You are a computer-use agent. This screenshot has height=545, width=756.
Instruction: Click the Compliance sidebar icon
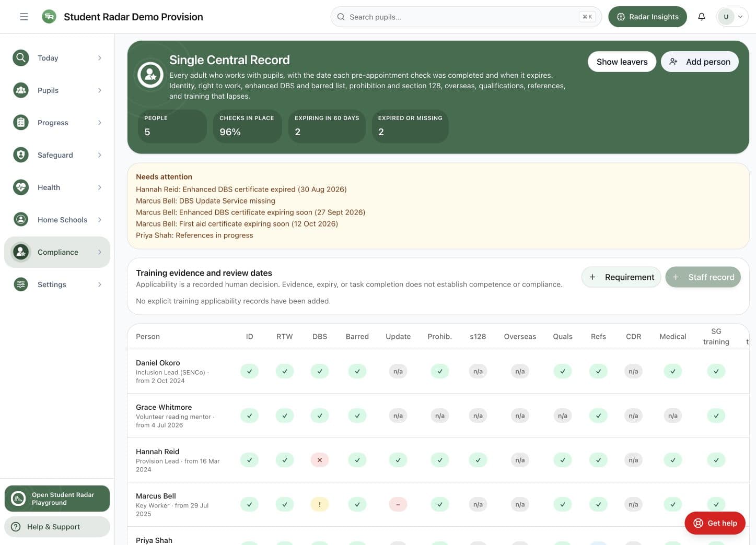(21, 252)
